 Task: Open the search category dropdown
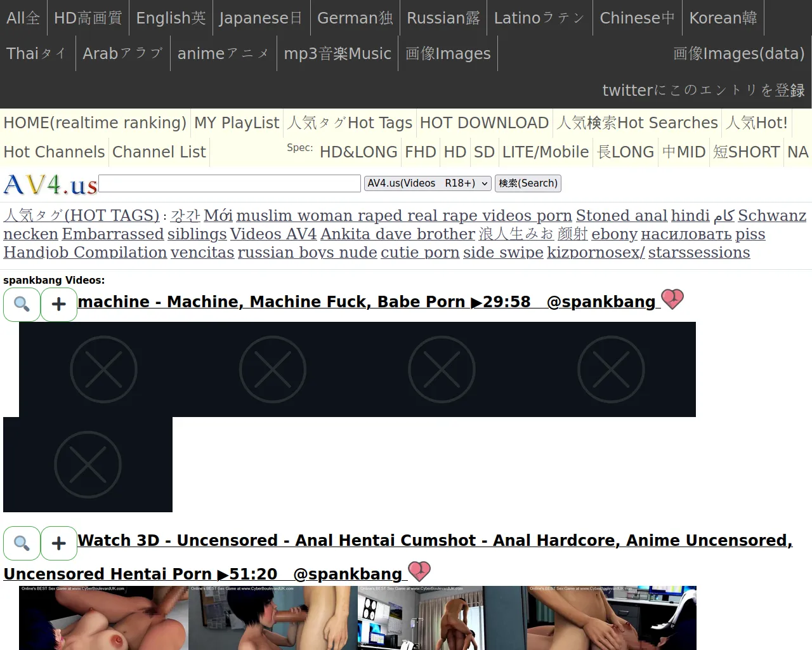(x=428, y=183)
